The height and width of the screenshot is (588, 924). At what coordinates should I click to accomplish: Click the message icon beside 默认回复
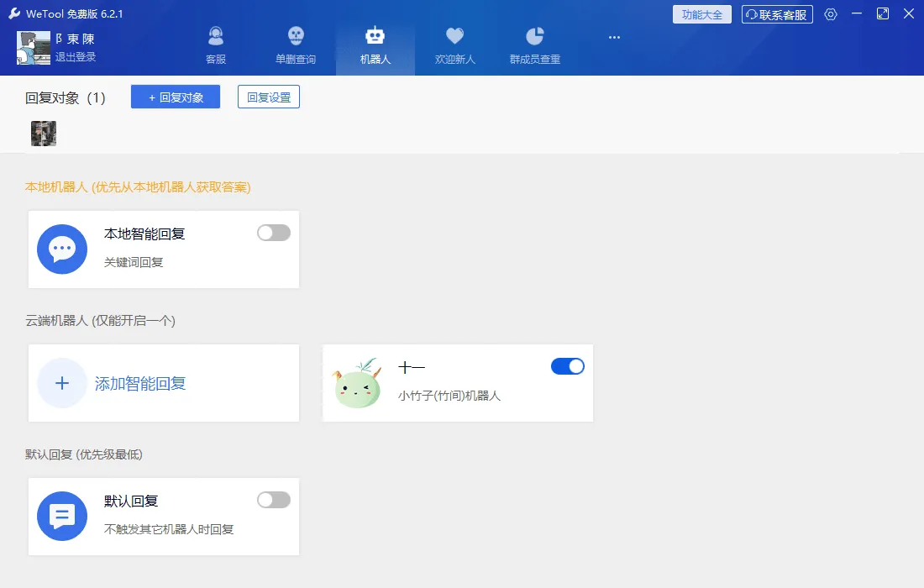coord(62,516)
